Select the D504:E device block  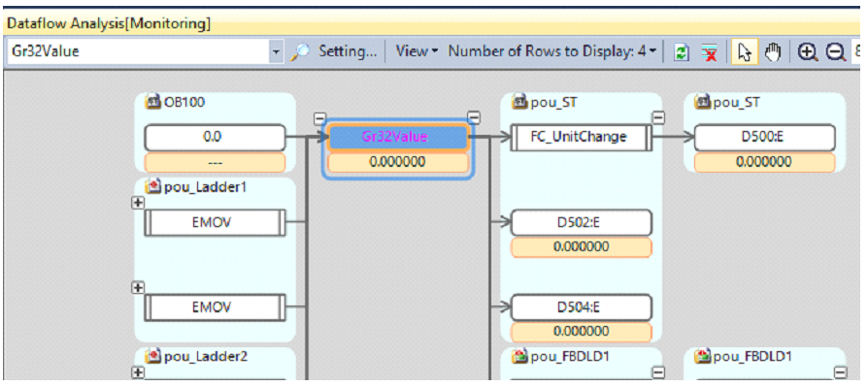click(x=582, y=307)
